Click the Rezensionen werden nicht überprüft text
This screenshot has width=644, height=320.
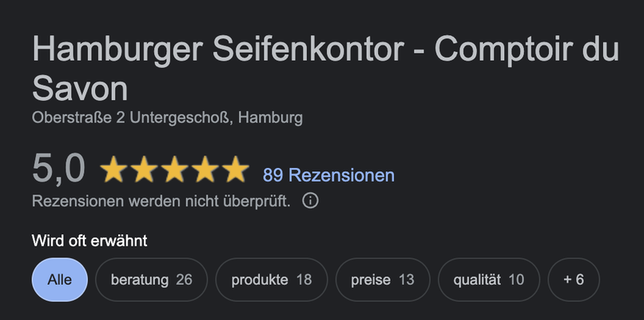click(161, 201)
